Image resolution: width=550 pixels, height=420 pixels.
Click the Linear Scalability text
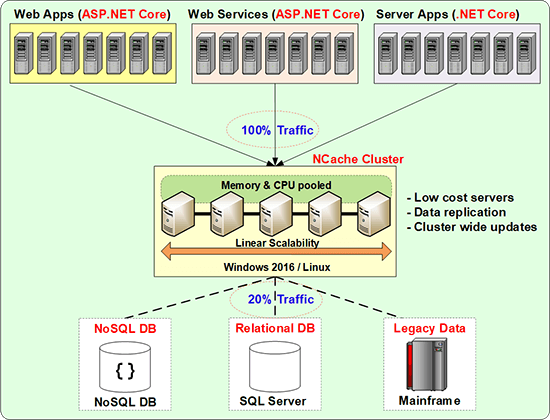tap(277, 242)
